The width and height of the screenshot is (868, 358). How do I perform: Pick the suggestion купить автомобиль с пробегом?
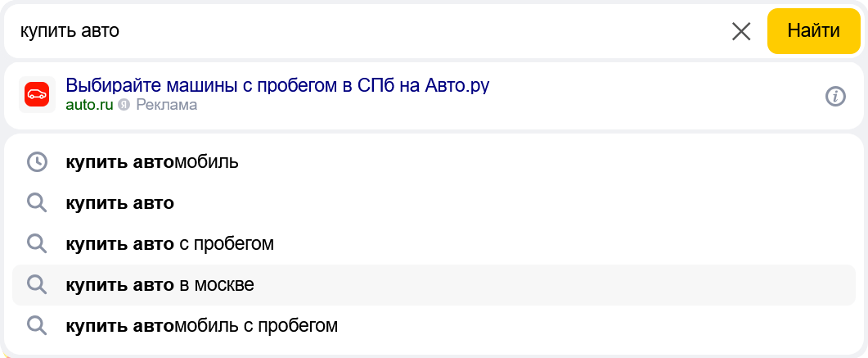coord(201,326)
